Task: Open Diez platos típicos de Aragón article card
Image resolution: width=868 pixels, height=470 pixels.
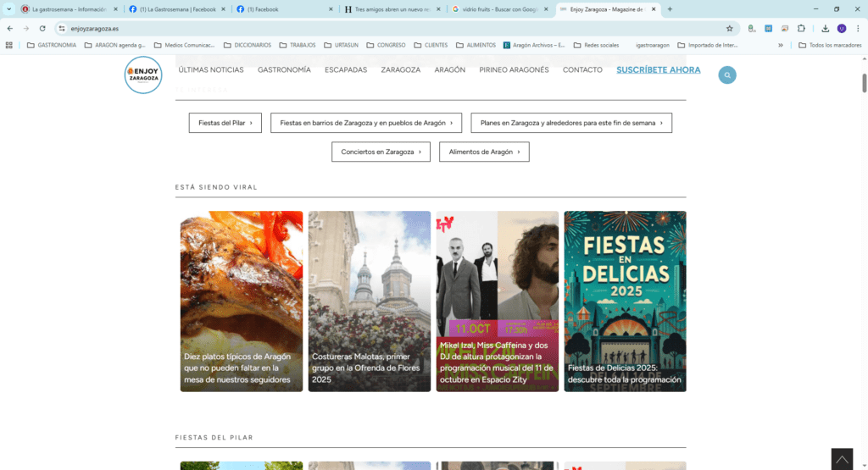Action: [242, 301]
